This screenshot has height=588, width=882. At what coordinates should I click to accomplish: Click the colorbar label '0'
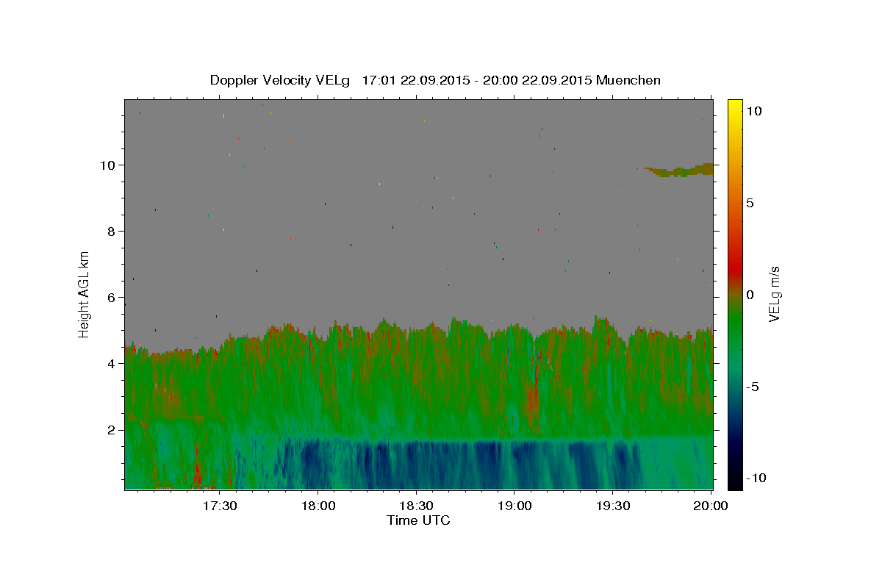pos(750,295)
